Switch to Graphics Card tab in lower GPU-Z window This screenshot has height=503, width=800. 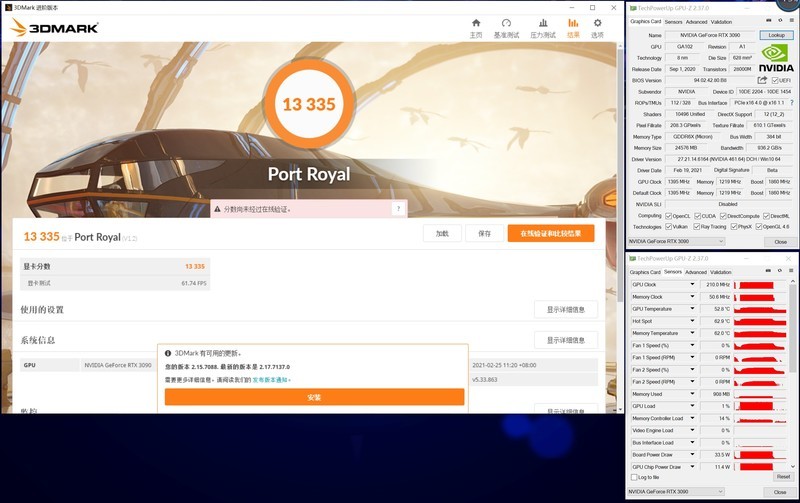pyautogui.click(x=645, y=272)
